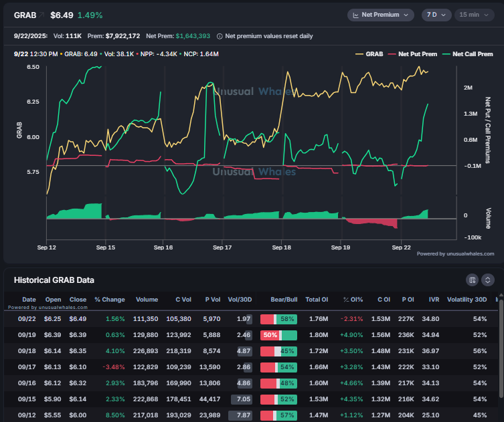Click the 58% bear/bull bar for 09/22
The height and width of the screenshot is (422, 504).
(278, 319)
